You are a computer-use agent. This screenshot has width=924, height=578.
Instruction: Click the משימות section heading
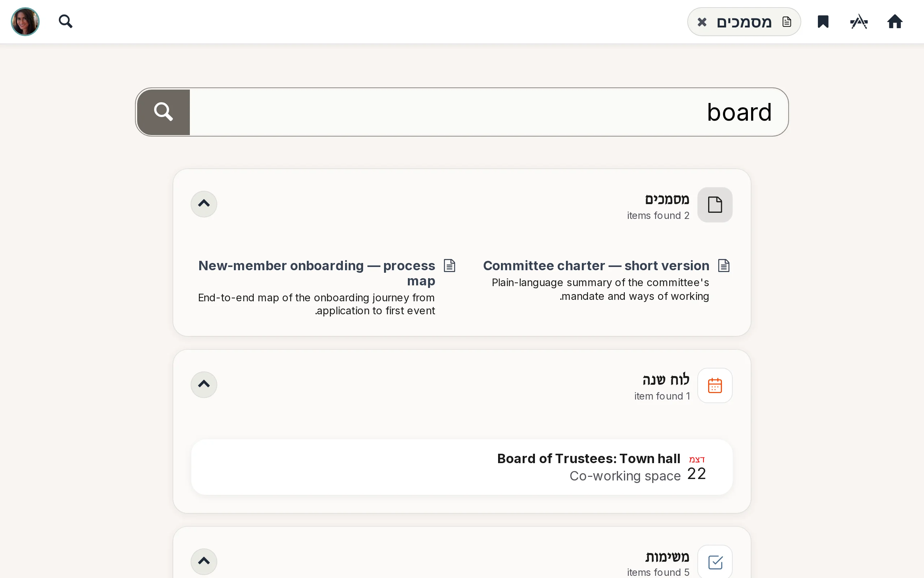667,557
